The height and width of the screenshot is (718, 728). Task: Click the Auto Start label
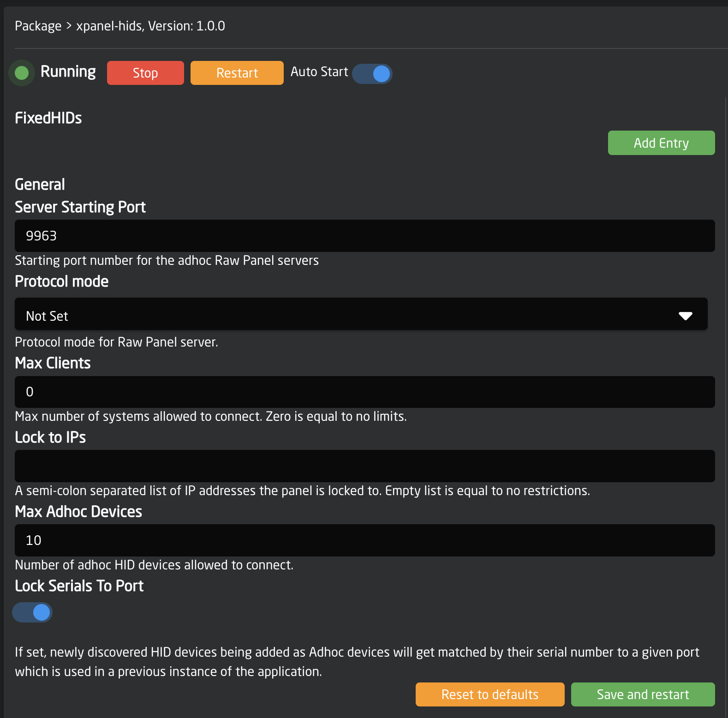pos(319,72)
